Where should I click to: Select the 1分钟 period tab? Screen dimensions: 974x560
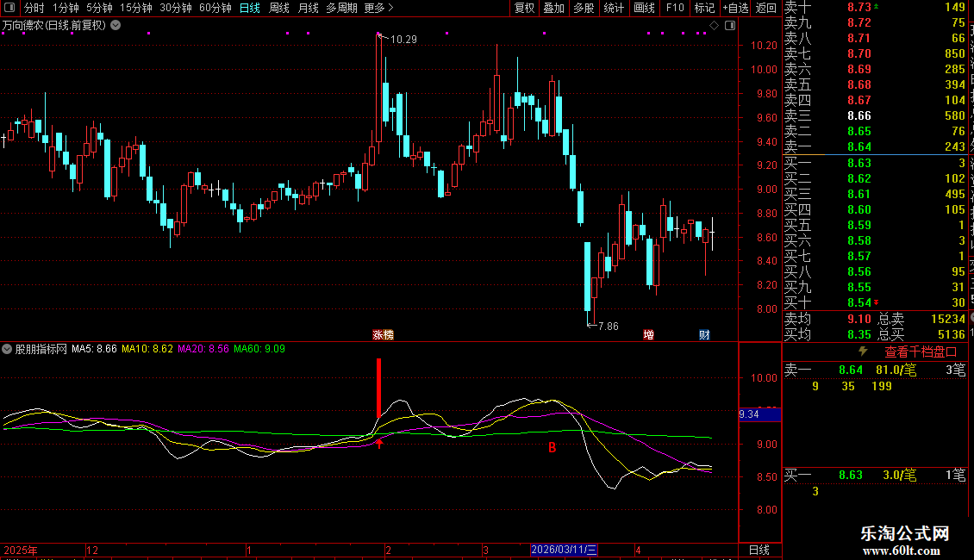point(66,8)
